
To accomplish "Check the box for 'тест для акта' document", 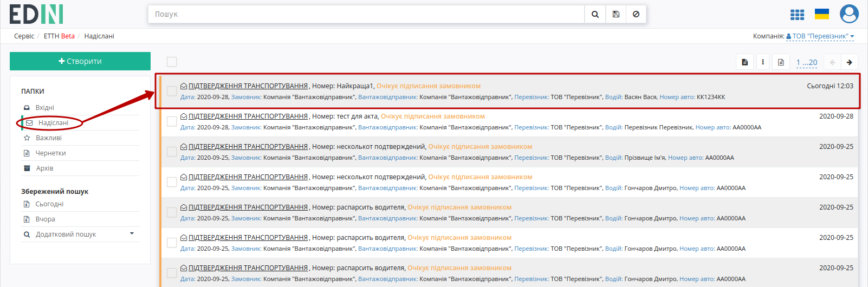I will pyautogui.click(x=172, y=121).
